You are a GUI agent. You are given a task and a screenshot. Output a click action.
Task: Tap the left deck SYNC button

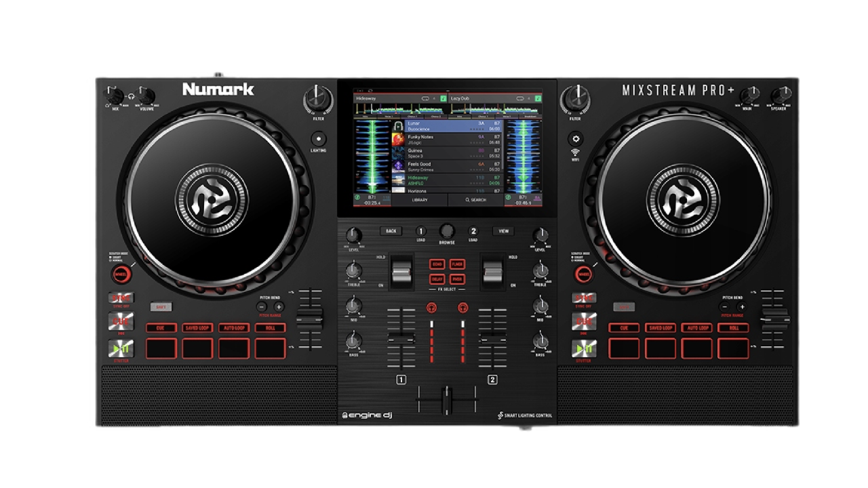tap(123, 298)
